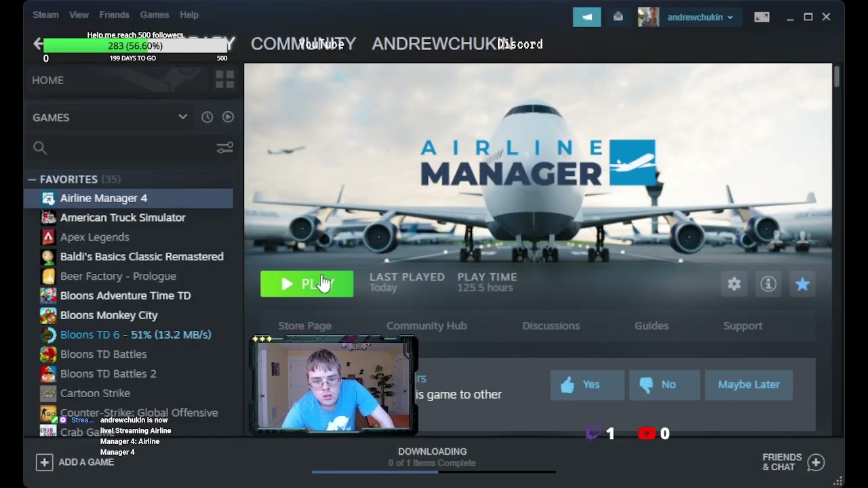Click the Airline Manager hero banner
Image resolution: width=868 pixels, height=488 pixels.
point(538,163)
